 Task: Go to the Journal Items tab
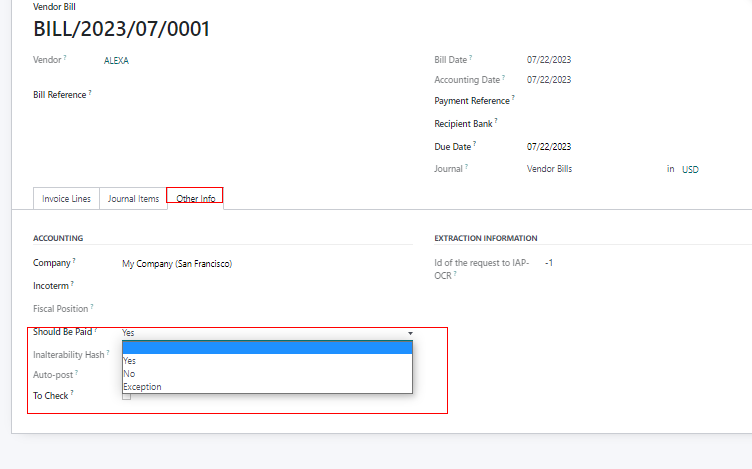(x=133, y=198)
